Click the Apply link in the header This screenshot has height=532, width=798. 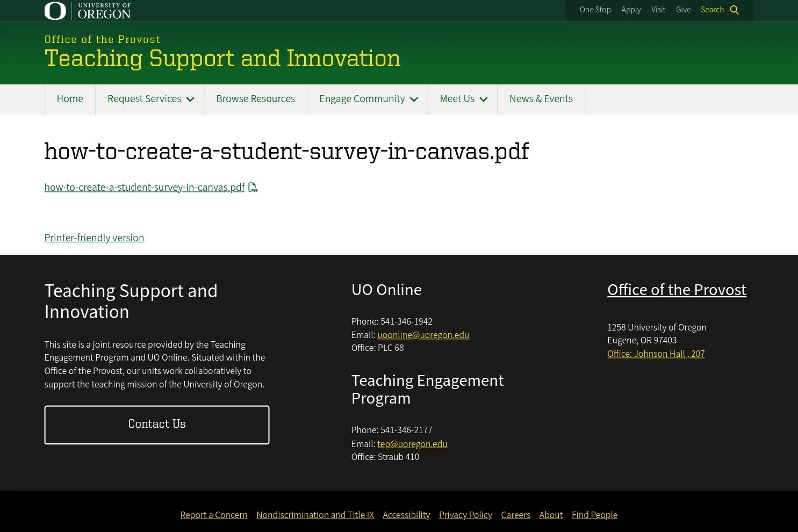tap(631, 10)
